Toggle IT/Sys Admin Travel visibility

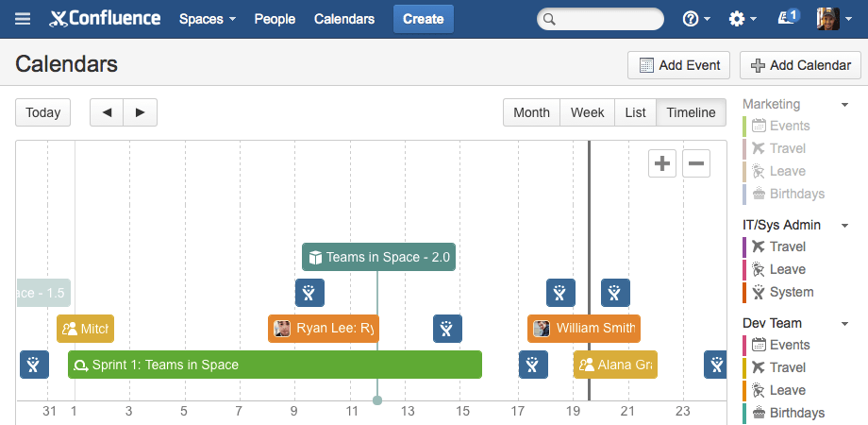[x=787, y=246]
